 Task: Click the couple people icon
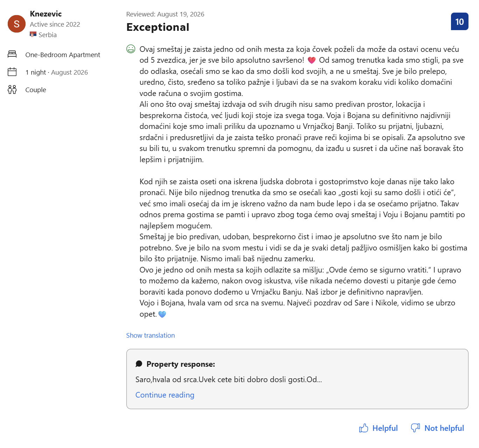pyautogui.click(x=12, y=89)
